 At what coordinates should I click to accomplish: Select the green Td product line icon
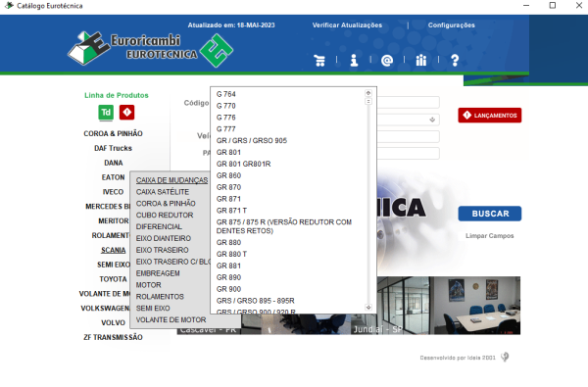click(106, 112)
